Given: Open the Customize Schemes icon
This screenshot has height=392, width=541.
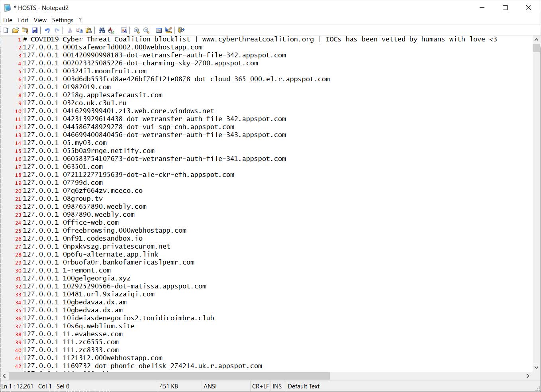Looking at the screenshot, I should [169, 30].
